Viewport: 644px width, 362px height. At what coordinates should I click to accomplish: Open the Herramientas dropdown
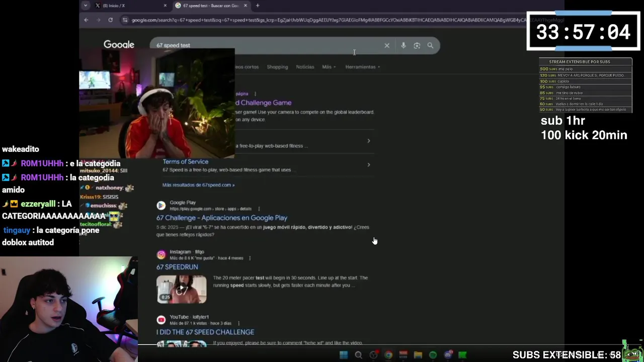[x=362, y=67]
